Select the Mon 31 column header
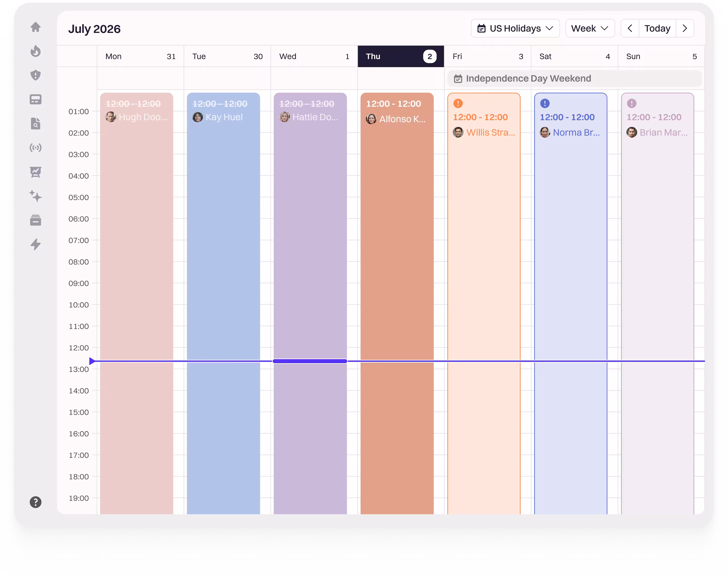 (x=140, y=56)
